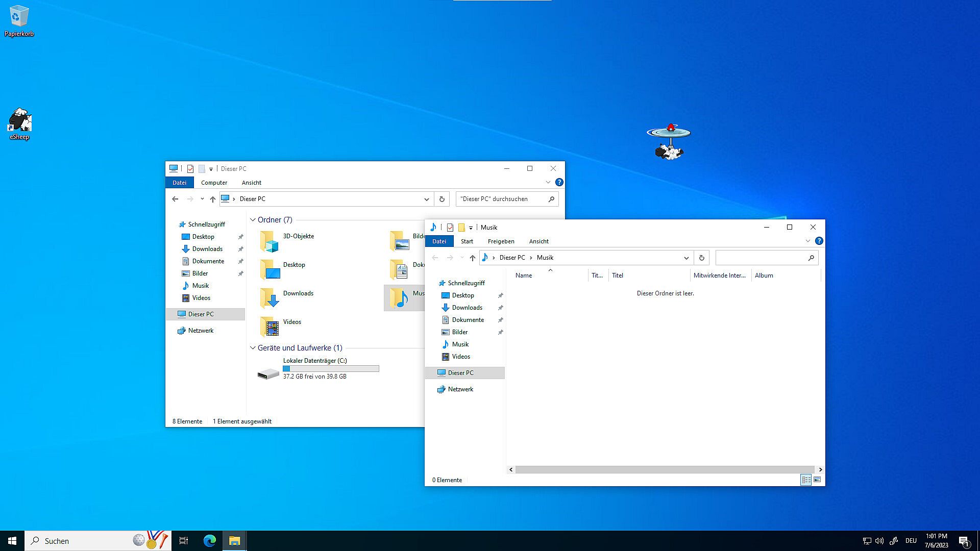Open the Freigeben ribbon tab
The image size is (980, 551).
click(x=500, y=241)
